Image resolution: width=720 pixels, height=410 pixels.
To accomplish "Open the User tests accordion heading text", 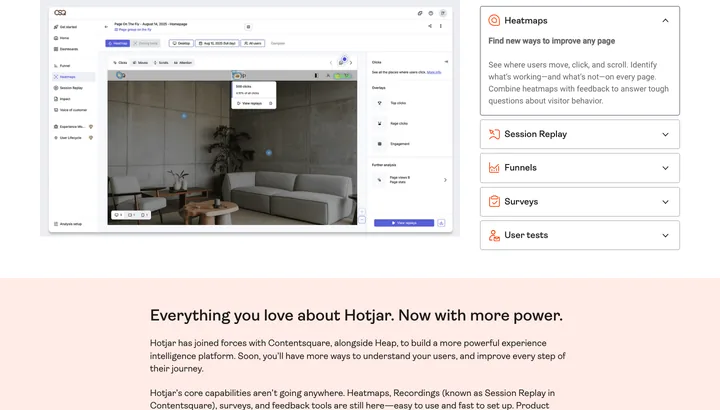I will pyautogui.click(x=526, y=235).
